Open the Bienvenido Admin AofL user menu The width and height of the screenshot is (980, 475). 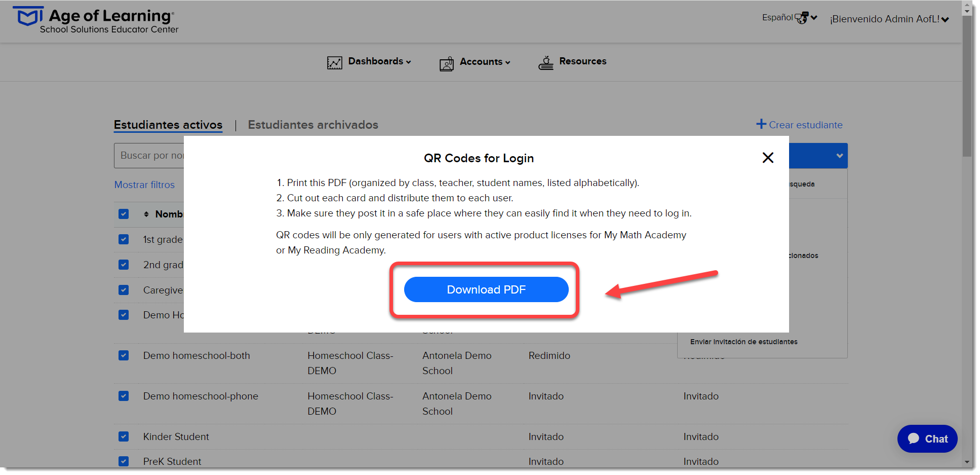tap(889, 19)
